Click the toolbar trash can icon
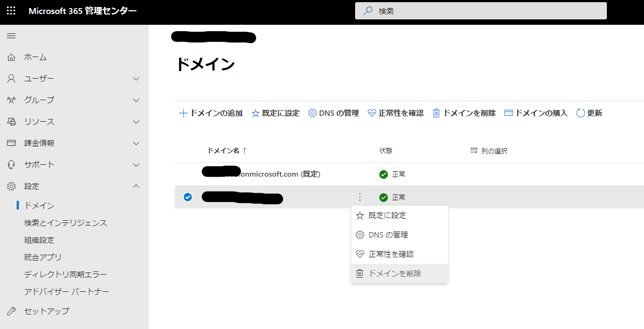 (x=436, y=113)
